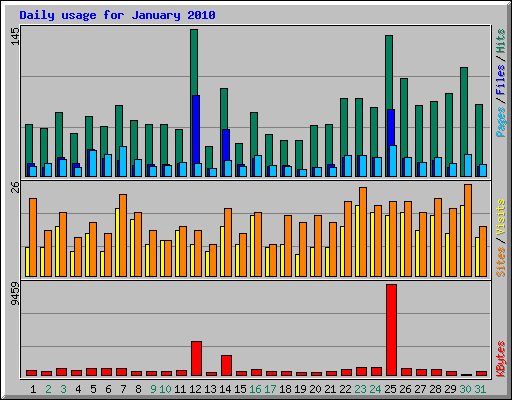
Task: Click the green day 30 label
Action: pos(465,389)
